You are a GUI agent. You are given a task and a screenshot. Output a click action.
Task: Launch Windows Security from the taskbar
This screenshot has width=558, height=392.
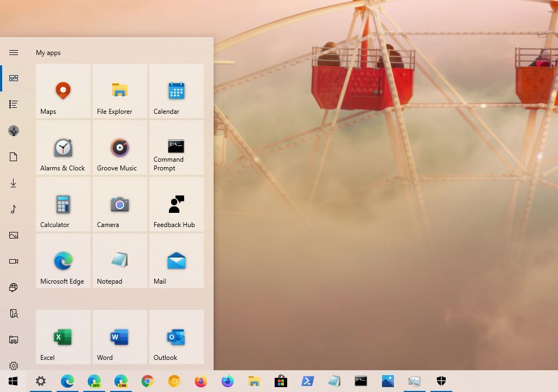[441, 381]
